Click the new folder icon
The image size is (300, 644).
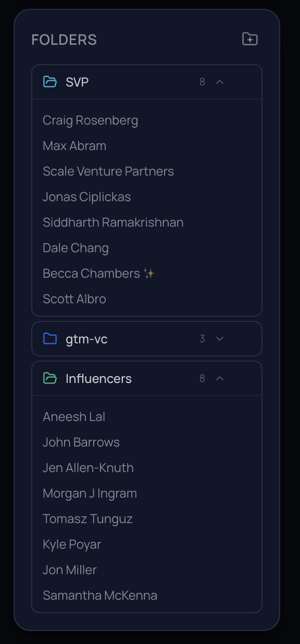coord(249,39)
